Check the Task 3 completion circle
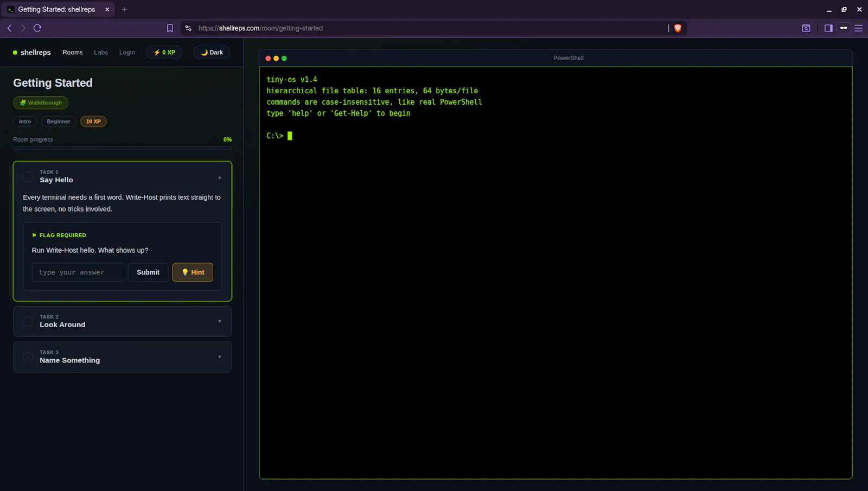 28,357
